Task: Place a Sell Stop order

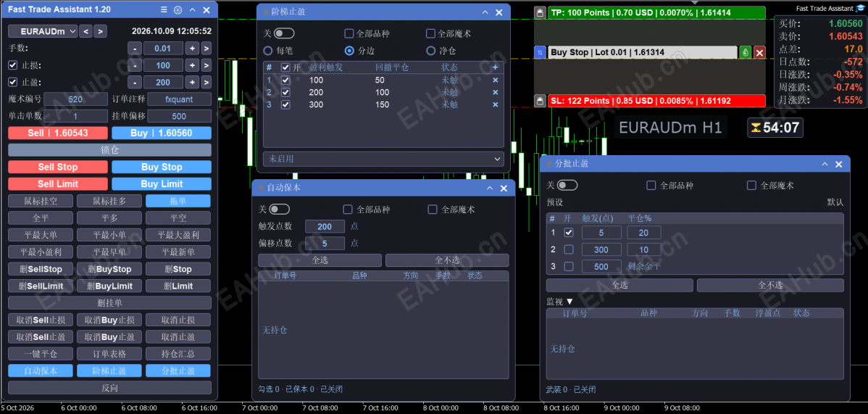Action: point(58,167)
